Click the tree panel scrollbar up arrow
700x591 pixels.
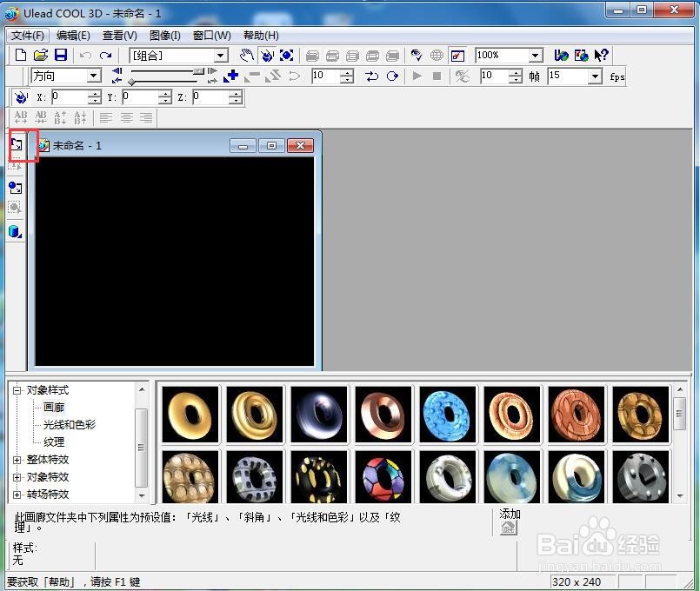point(142,390)
